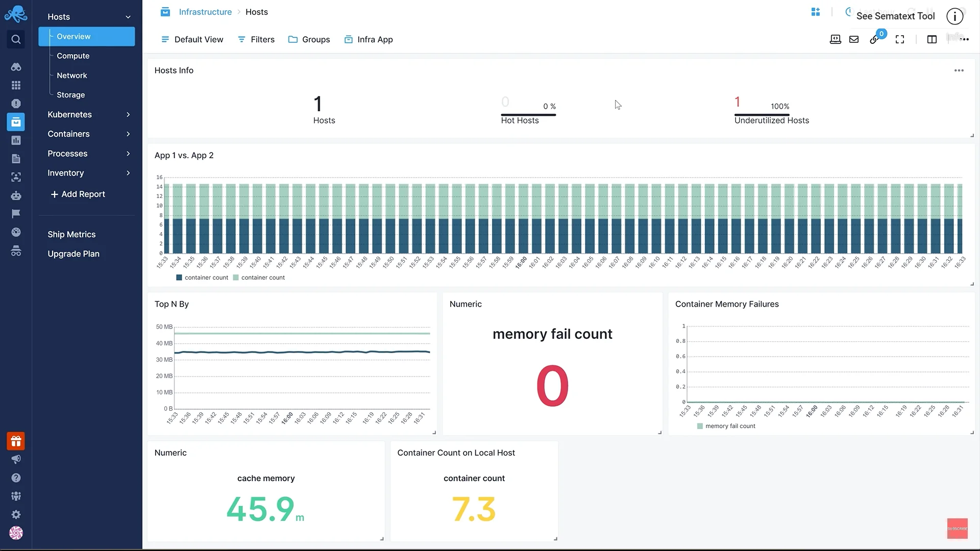Click the Sematext octopus logo

(x=16, y=14)
